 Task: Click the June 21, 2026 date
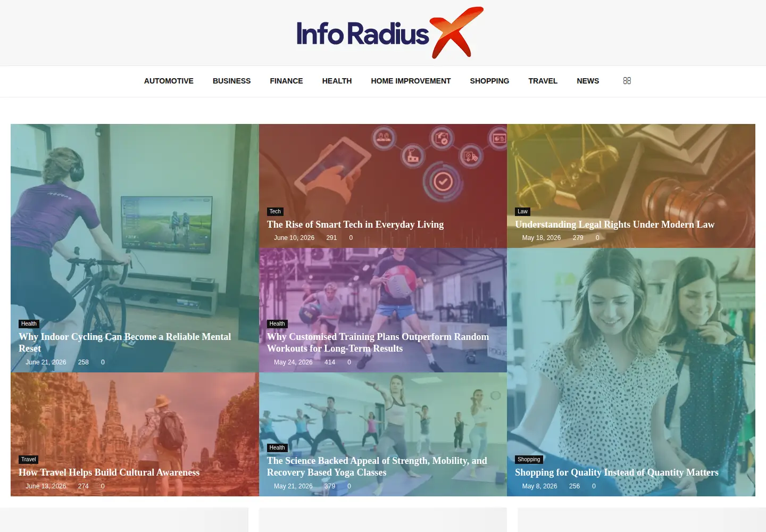[46, 362]
